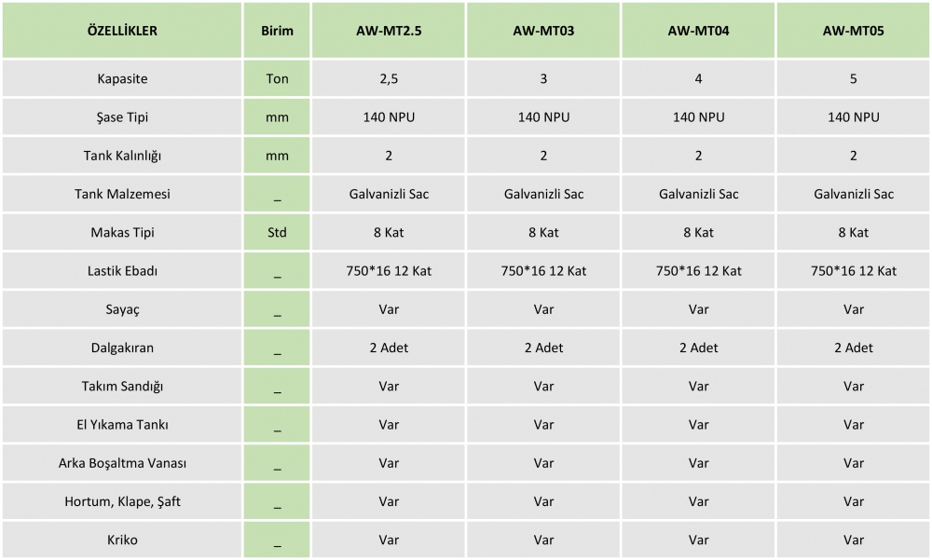The height and width of the screenshot is (560, 932).
Task: Click the AW-MT2.5 column header
Action: click(389, 31)
